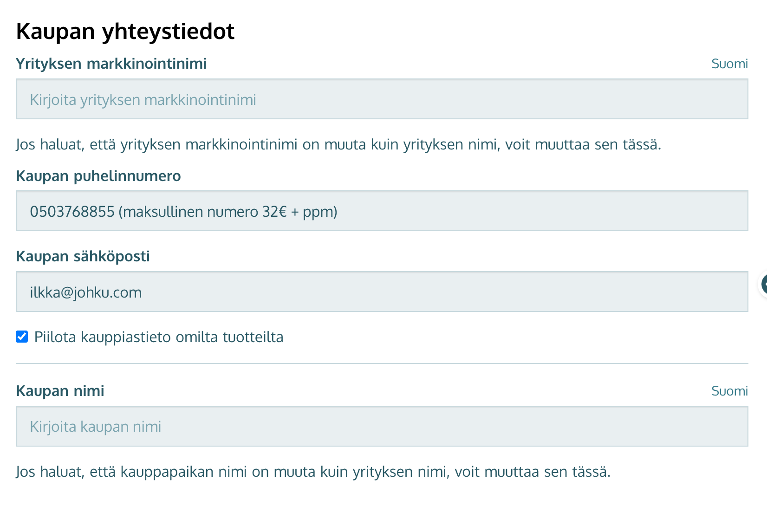Select the email field with ilkka@johku.com
This screenshot has height=532, width=767.
click(382, 292)
